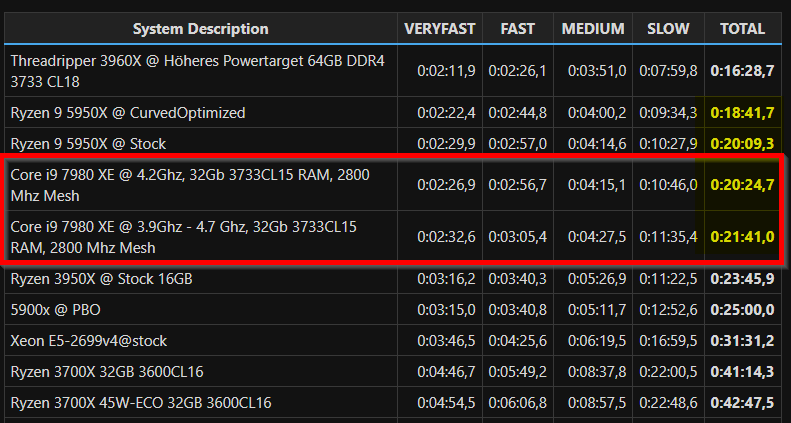This screenshot has height=423, width=791.
Task: Click VERYFAST value 0:03:16,2
Action: pos(446,279)
